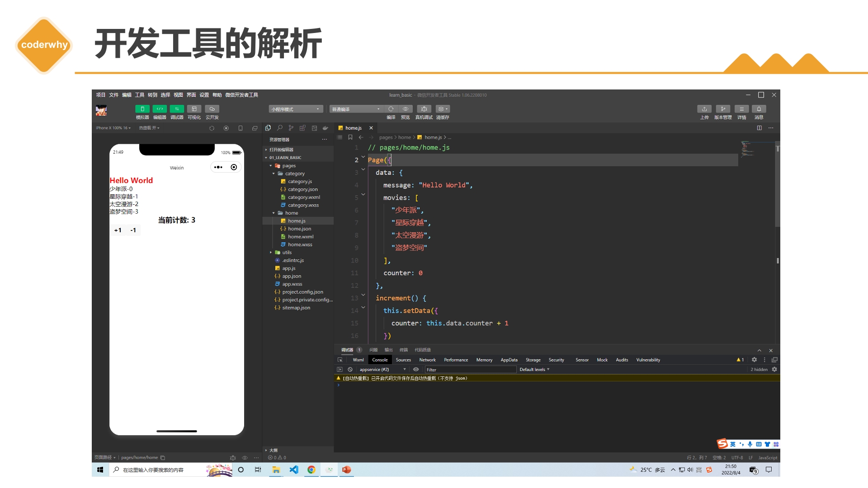The height and width of the screenshot is (488, 868).
Task: Click the editor navigate back arrow
Action: point(361,137)
